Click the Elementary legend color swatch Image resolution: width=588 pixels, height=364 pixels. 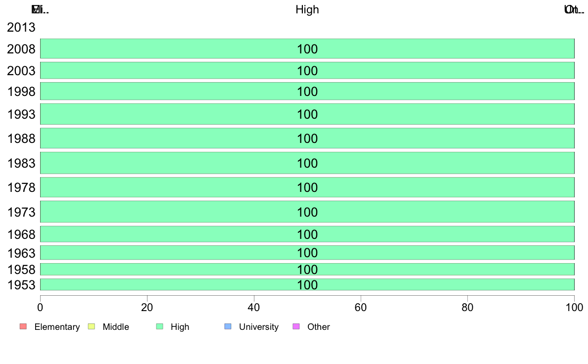point(23,326)
